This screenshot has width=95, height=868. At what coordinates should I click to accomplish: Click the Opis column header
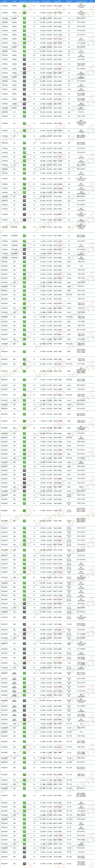[91, 1]
